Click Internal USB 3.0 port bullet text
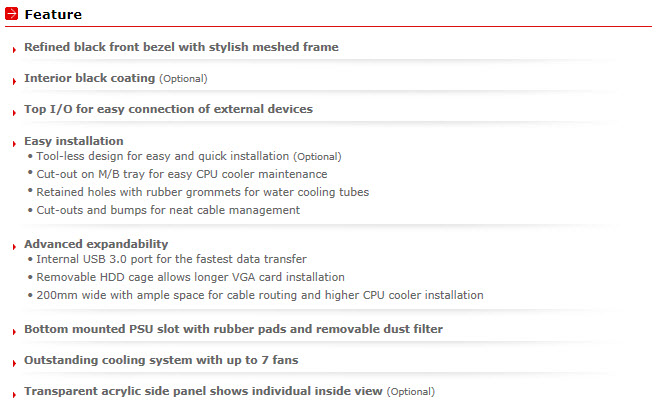 (x=171, y=259)
